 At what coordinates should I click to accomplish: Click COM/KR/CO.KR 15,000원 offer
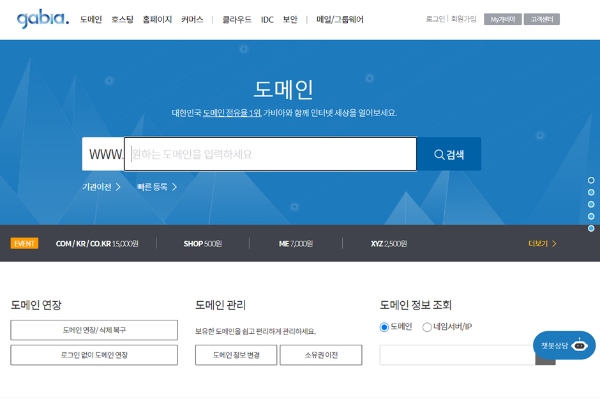point(97,244)
